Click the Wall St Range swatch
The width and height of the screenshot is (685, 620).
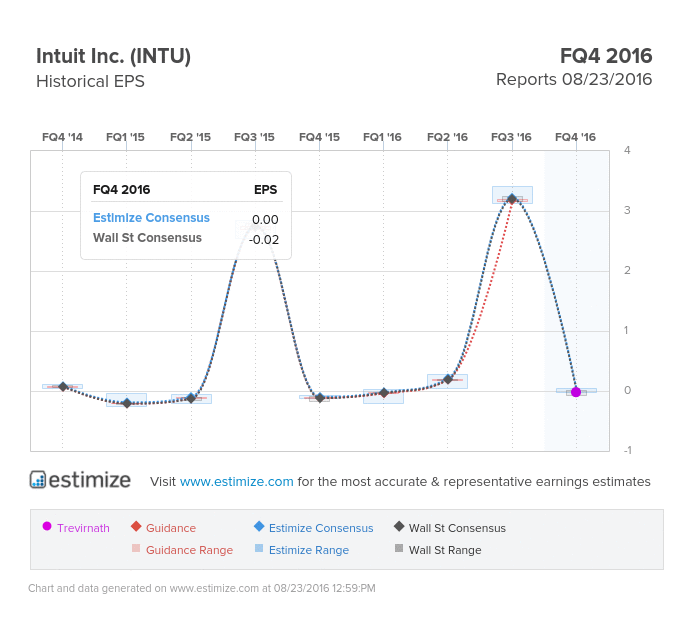click(x=399, y=548)
